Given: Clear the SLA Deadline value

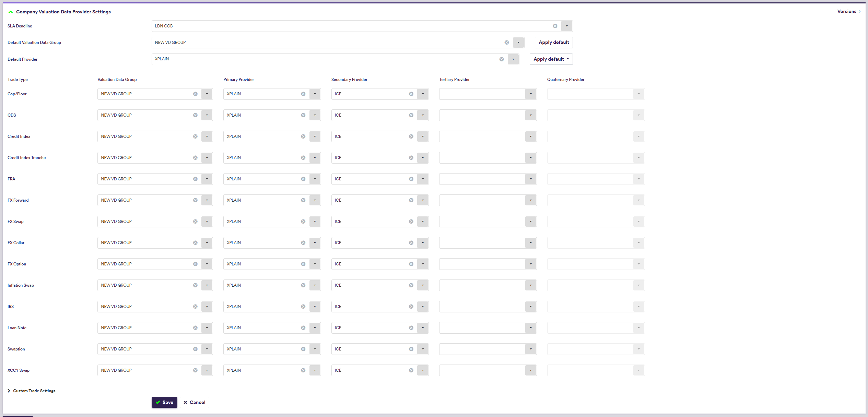Looking at the screenshot, I should point(555,26).
